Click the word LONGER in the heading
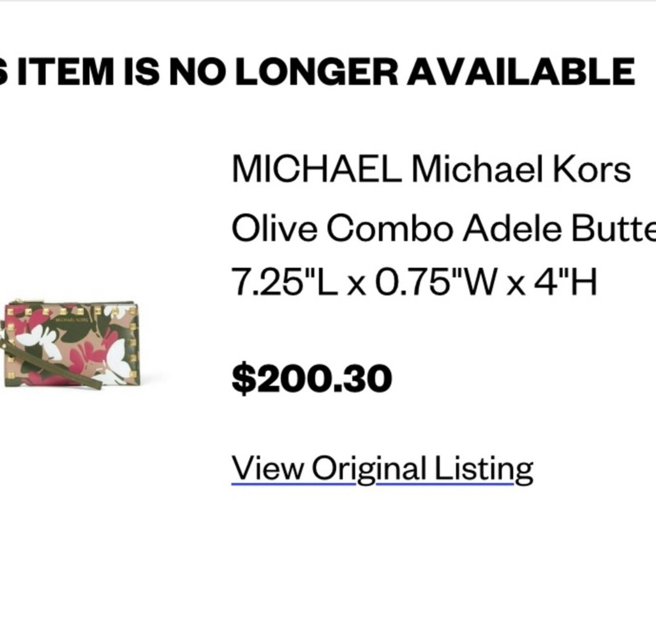 pos(317,71)
